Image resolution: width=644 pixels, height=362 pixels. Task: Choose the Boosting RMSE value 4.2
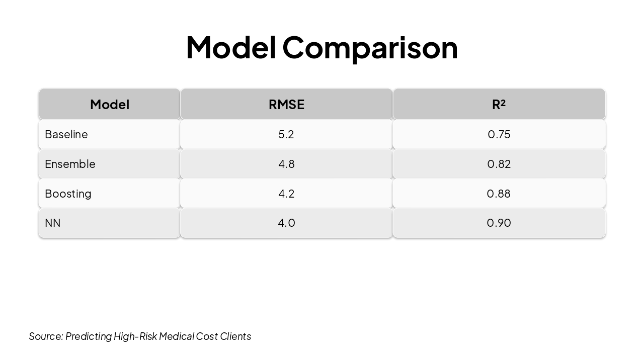286,194
